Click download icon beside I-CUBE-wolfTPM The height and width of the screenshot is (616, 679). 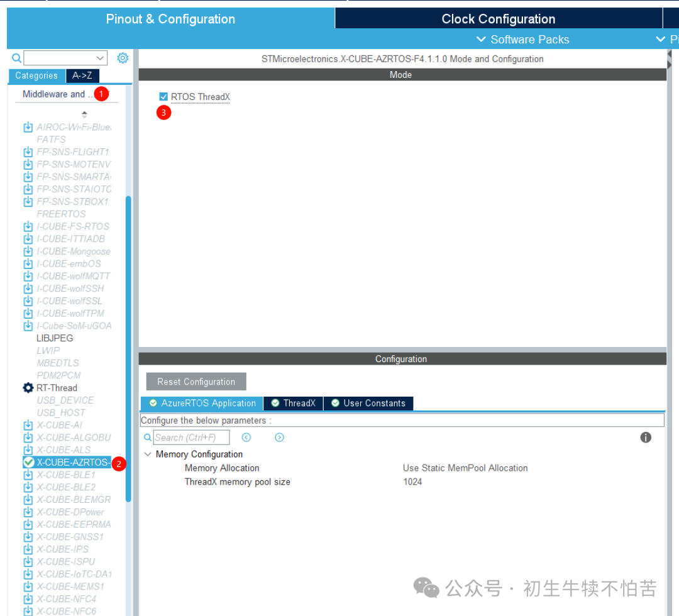tap(28, 314)
